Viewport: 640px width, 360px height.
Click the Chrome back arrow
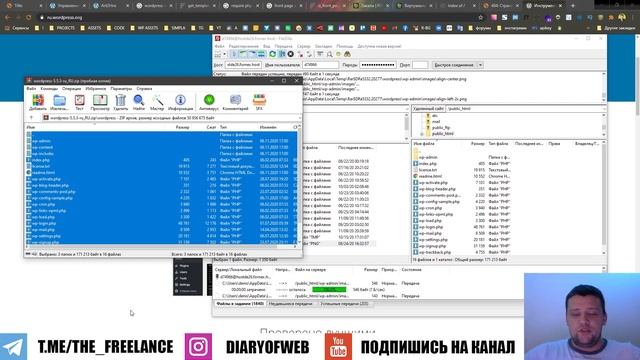[x=8, y=18]
